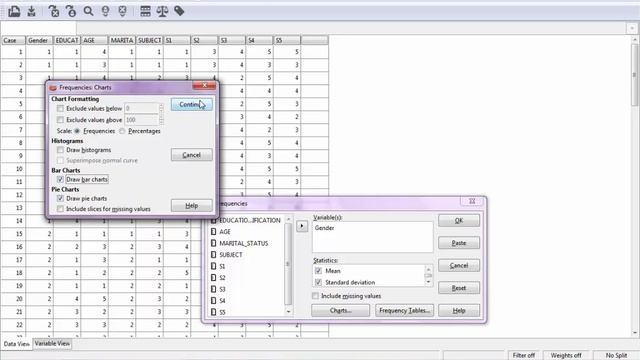Click Cancel in Frequencies: Charts dialog
The image size is (640, 360).
[x=191, y=155]
